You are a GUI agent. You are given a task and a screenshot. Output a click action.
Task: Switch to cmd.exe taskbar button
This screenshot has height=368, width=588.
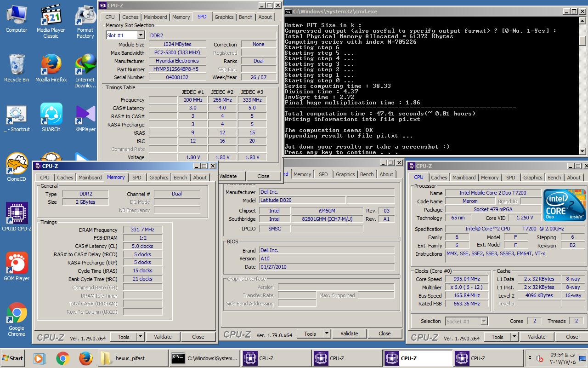204,358
